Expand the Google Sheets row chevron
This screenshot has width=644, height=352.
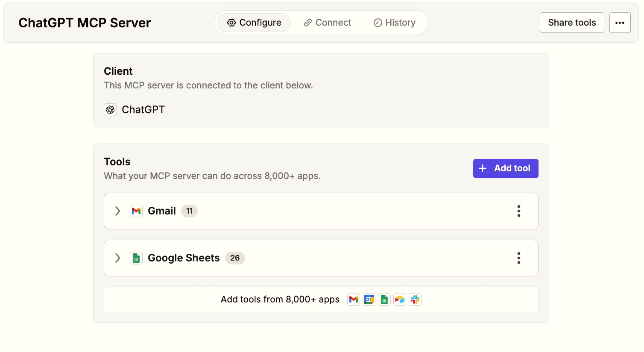point(118,258)
